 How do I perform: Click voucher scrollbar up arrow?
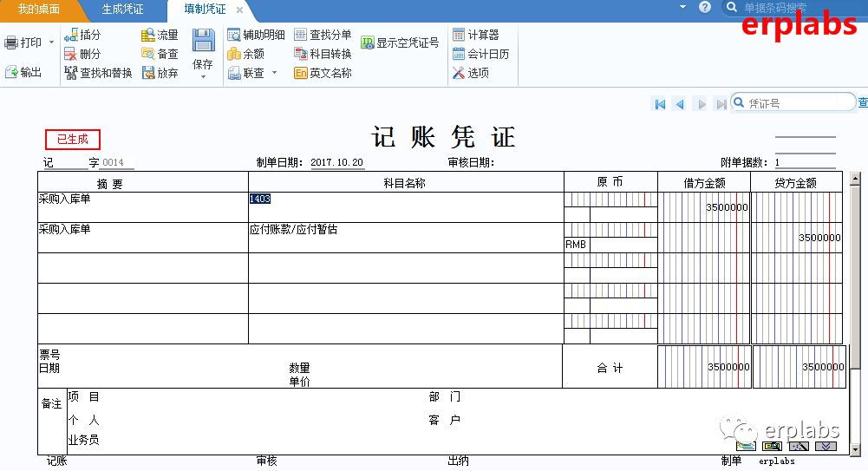coord(855,178)
